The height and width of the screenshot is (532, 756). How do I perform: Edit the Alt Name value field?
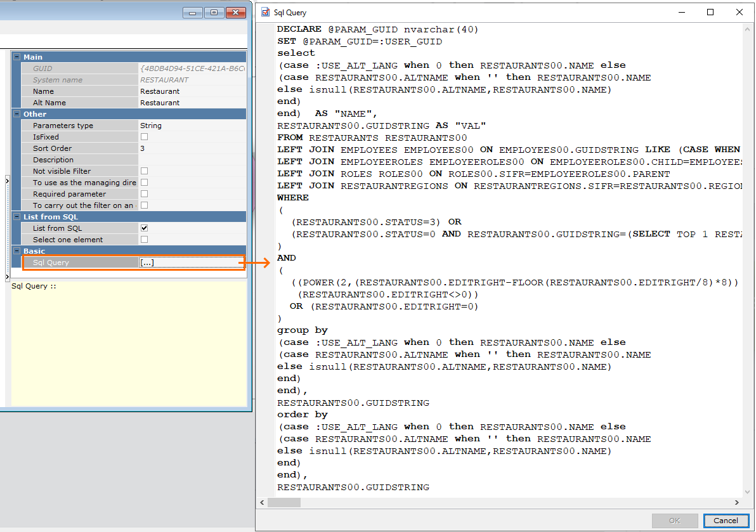coord(192,103)
